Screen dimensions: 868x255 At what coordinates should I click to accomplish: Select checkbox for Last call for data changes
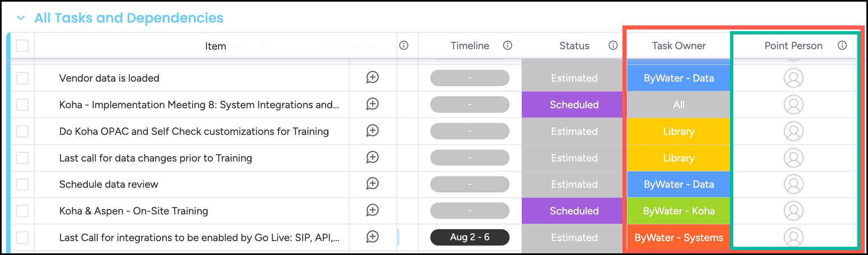[x=23, y=158]
